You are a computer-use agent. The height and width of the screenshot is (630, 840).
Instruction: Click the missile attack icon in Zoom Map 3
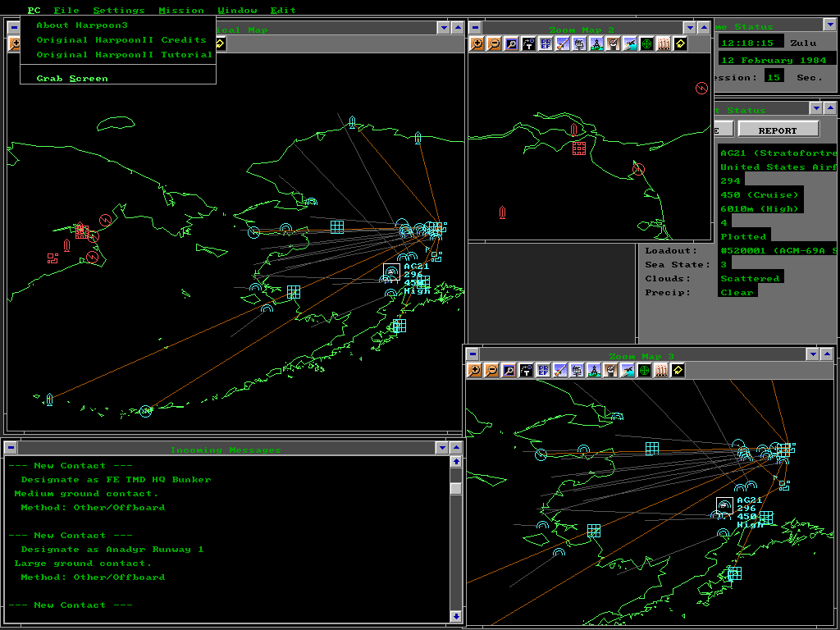559,370
